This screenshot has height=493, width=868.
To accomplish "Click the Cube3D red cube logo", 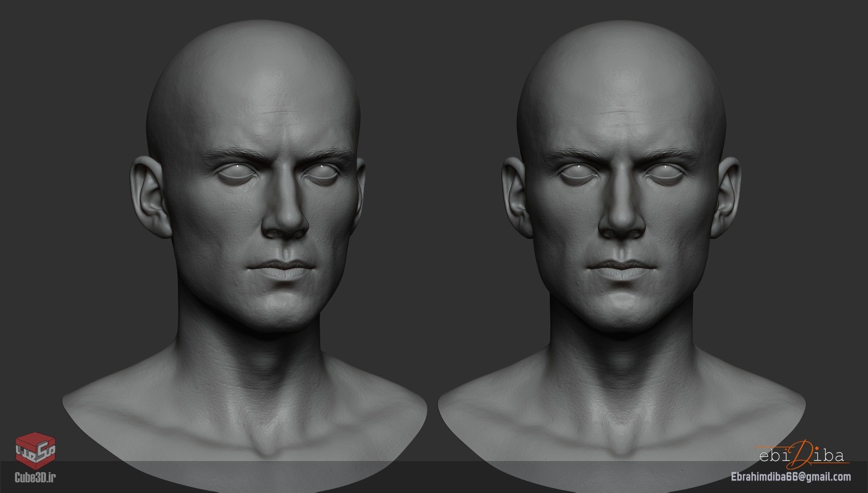I will coord(35,451).
